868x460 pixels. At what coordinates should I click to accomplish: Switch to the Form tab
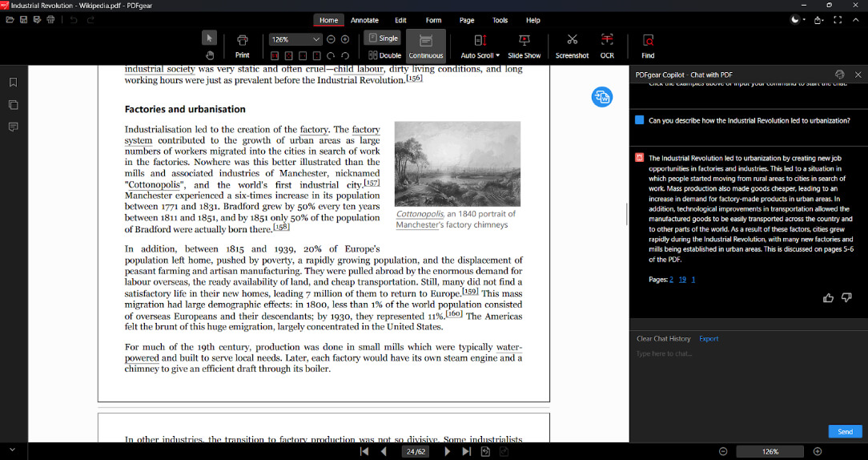pyautogui.click(x=433, y=20)
